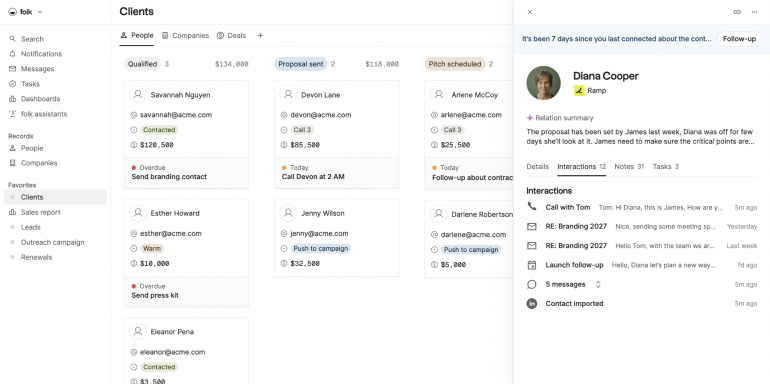Open People under Records

32,148
